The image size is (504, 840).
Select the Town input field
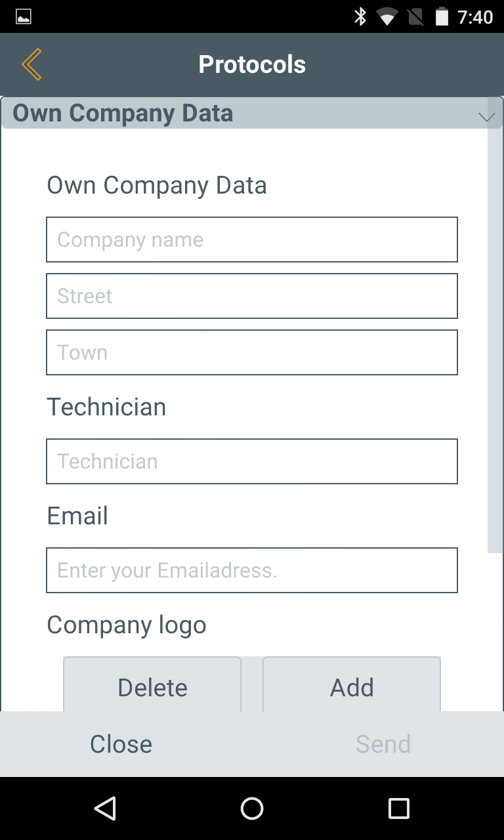[252, 352]
